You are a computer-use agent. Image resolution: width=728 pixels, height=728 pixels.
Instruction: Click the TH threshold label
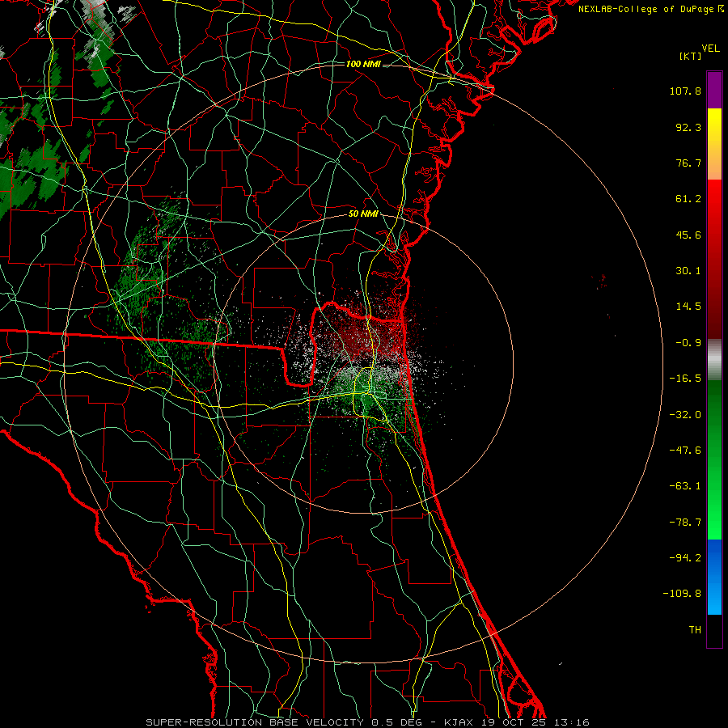tap(695, 630)
